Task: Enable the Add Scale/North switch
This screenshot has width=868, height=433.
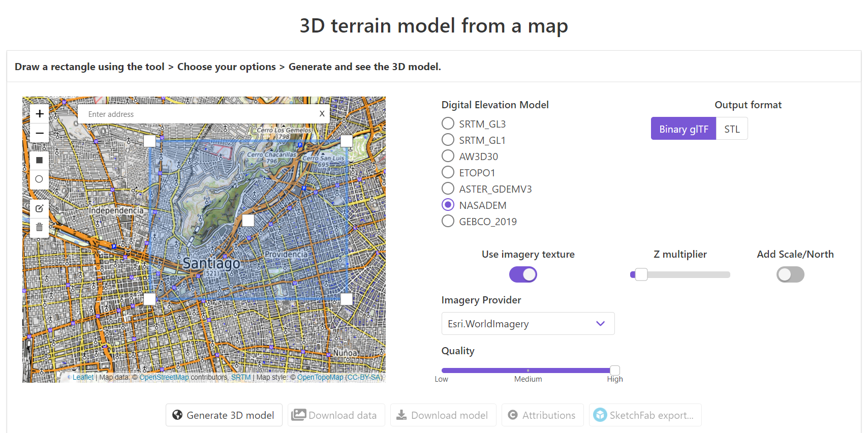Action: point(790,274)
